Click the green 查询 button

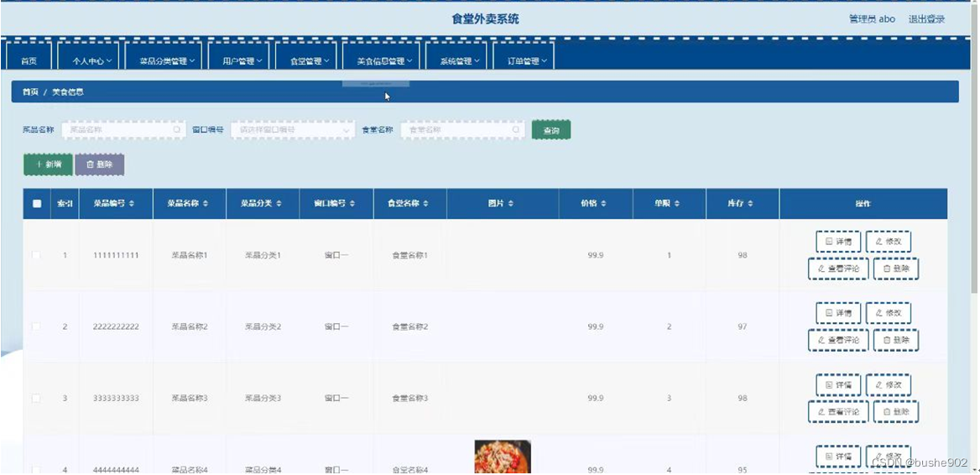tap(551, 130)
